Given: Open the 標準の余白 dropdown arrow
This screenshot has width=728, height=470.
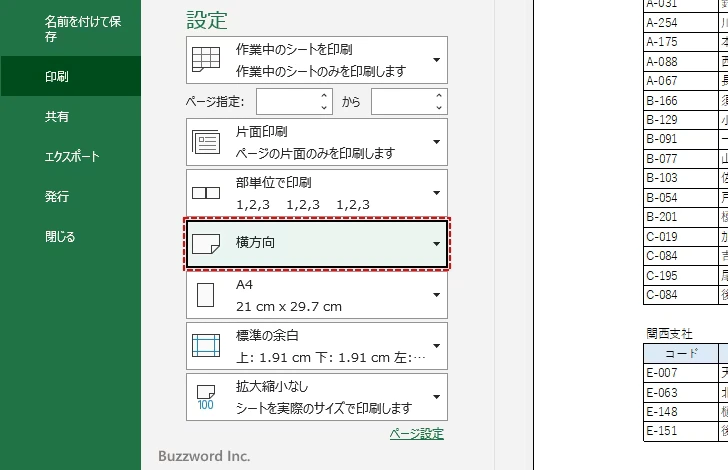Looking at the screenshot, I should (x=436, y=346).
